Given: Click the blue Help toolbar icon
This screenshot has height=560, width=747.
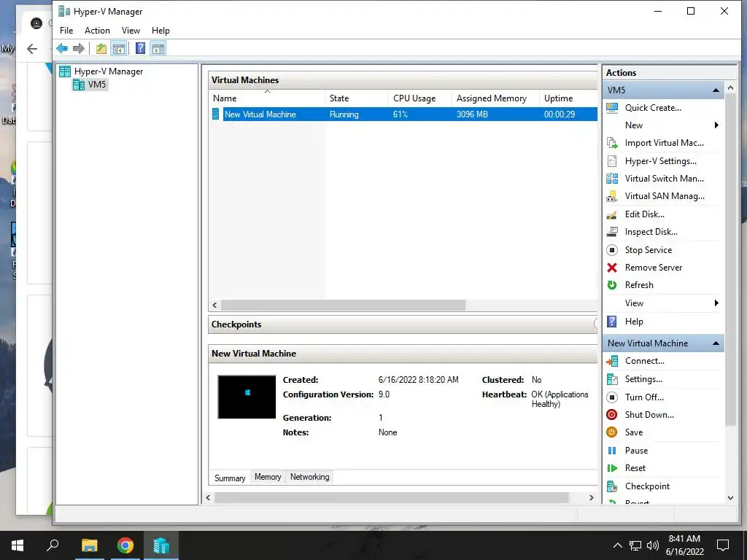Looking at the screenshot, I should point(141,48).
